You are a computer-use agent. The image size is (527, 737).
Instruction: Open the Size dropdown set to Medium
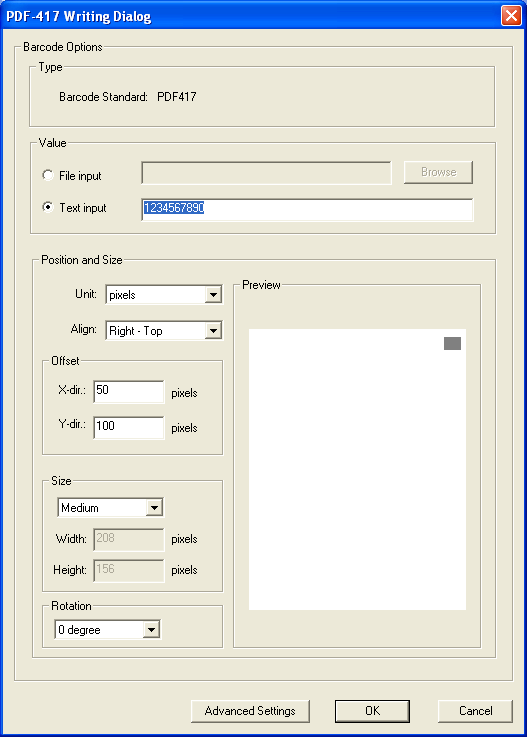tap(110, 508)
